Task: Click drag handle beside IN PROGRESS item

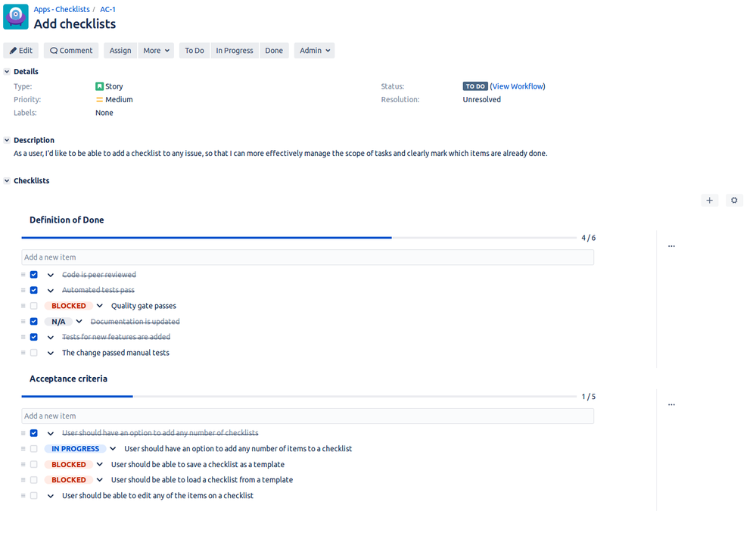Action: point(23,449)
